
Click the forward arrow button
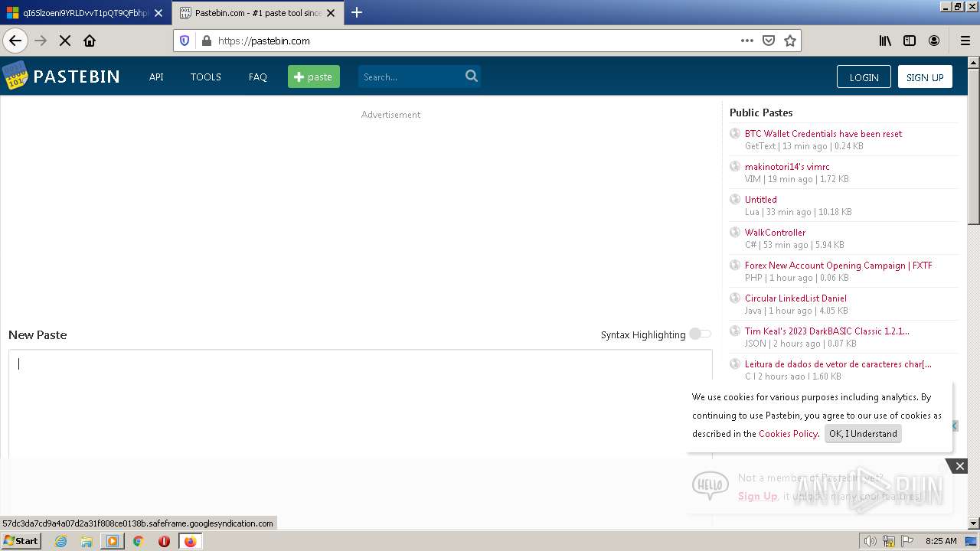[41, 41]
